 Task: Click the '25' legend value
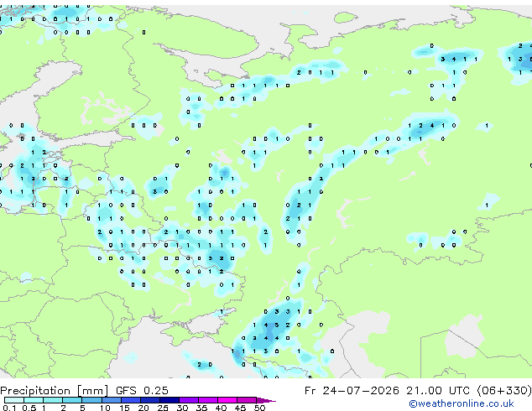[x=163, y=408]
